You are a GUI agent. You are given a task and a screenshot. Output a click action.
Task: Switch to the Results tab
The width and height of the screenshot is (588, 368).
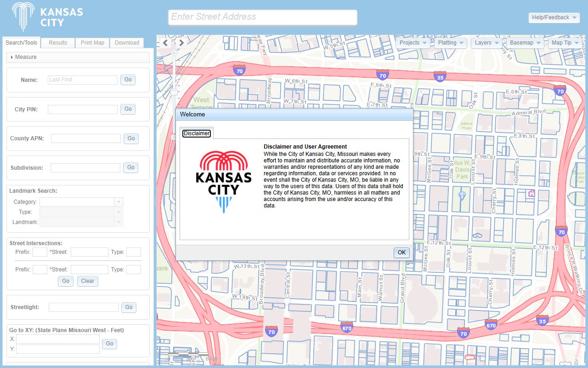(x=58, y=43)
